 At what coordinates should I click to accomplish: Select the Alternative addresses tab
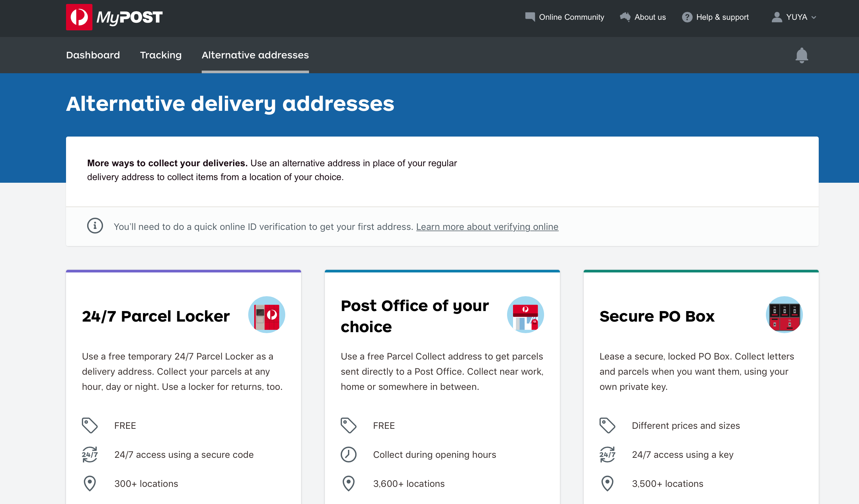[x=255, y=55]
